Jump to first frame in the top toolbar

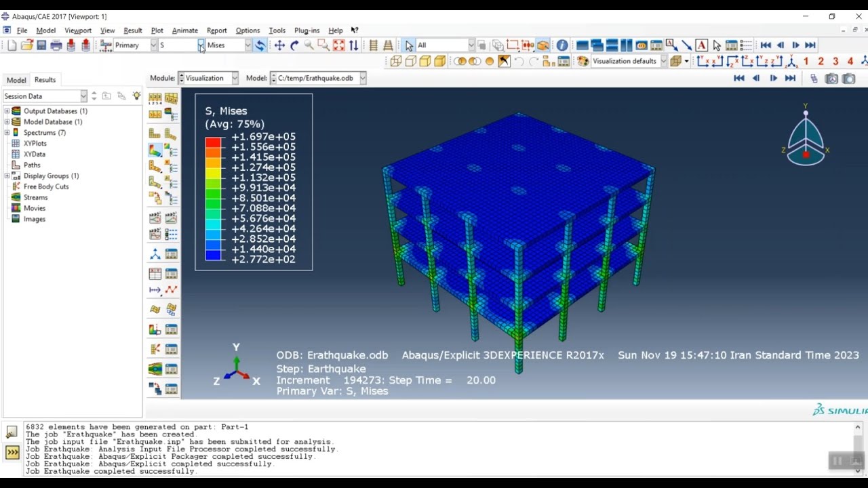tap(766, 45)
